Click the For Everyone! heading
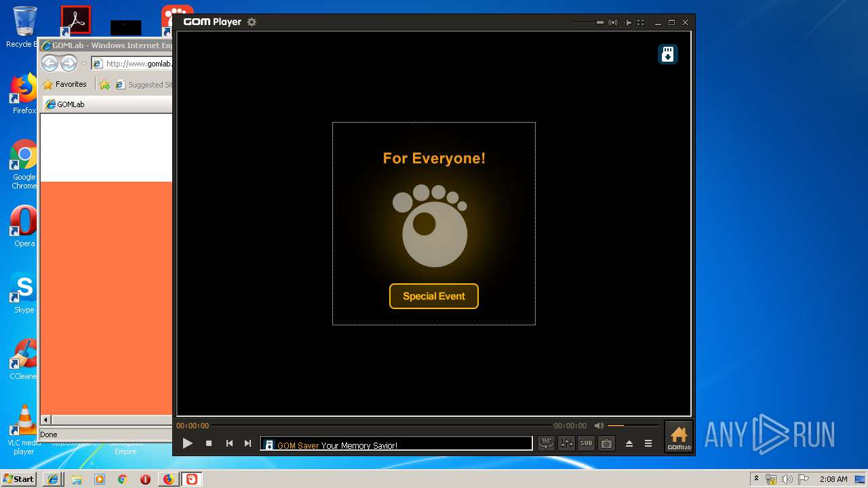This screenshot has width=868, height=488. pos(434,159)
